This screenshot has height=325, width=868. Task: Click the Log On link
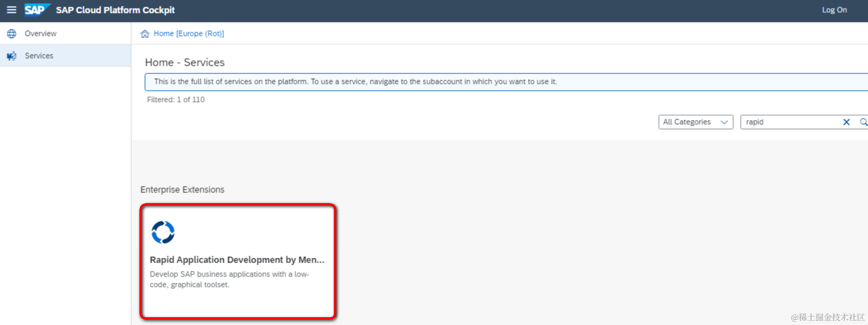pos(834,10)
